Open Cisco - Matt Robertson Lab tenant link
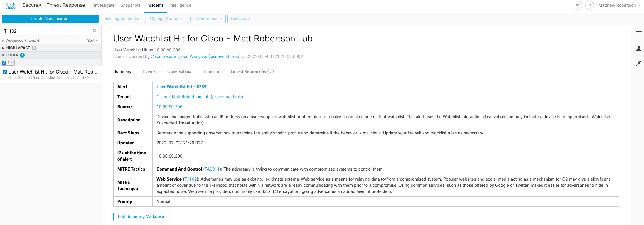This screenshot has height=225, width=644. [x=200, y=97]
